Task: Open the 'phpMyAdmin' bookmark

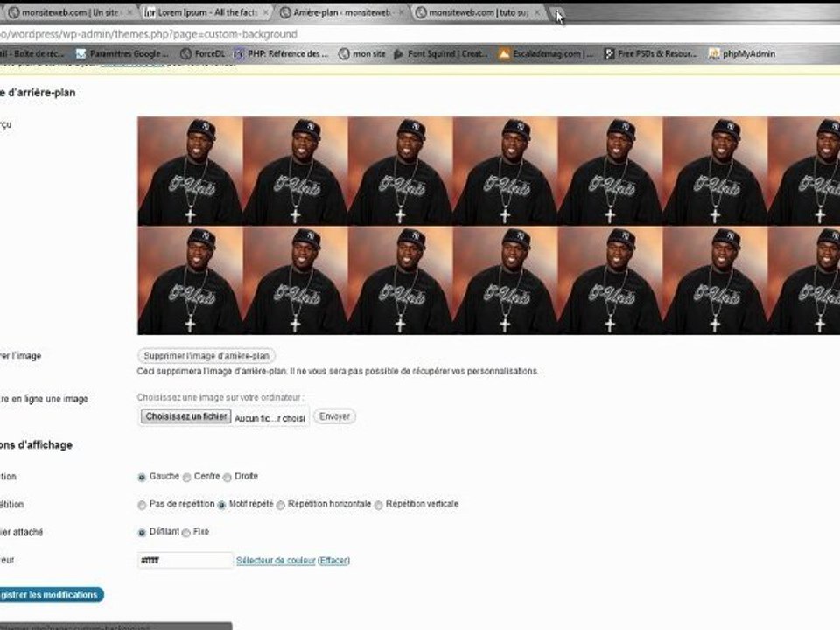Action: 742,53
